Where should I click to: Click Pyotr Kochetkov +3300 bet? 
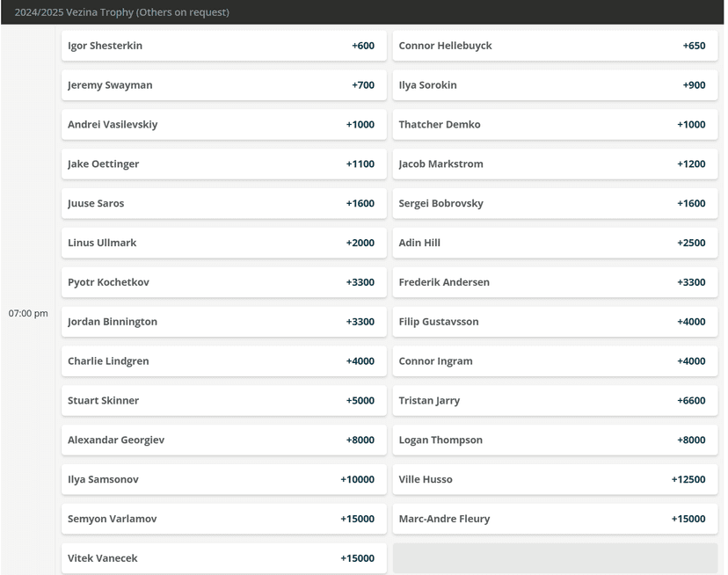click(224, 282)
